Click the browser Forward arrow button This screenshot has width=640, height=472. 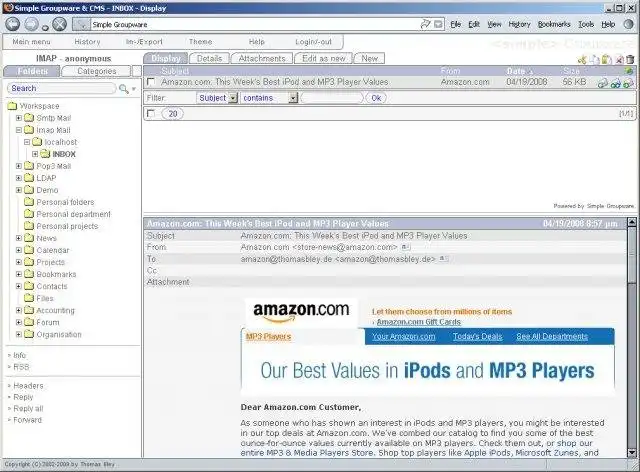click(x=31, y=24)
